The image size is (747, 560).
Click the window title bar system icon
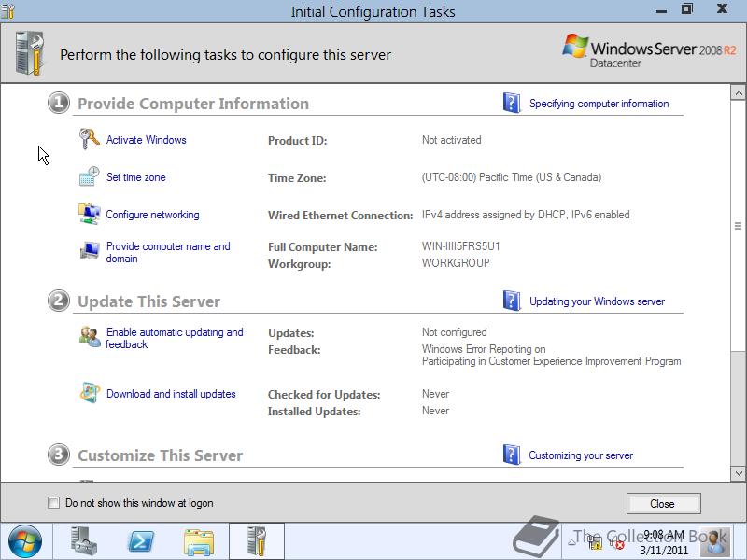pyautogui.click(x=8, y=10)
